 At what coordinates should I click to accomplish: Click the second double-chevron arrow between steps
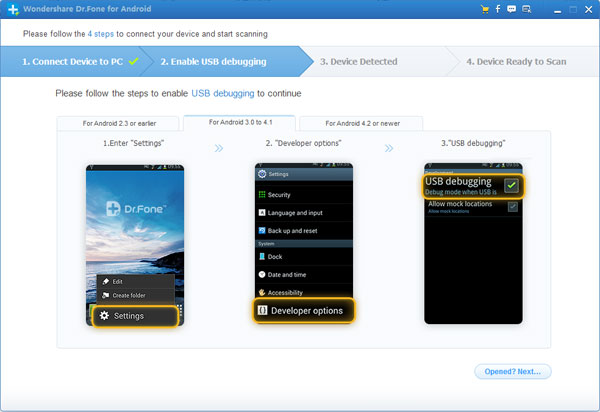tap(389, 146)
